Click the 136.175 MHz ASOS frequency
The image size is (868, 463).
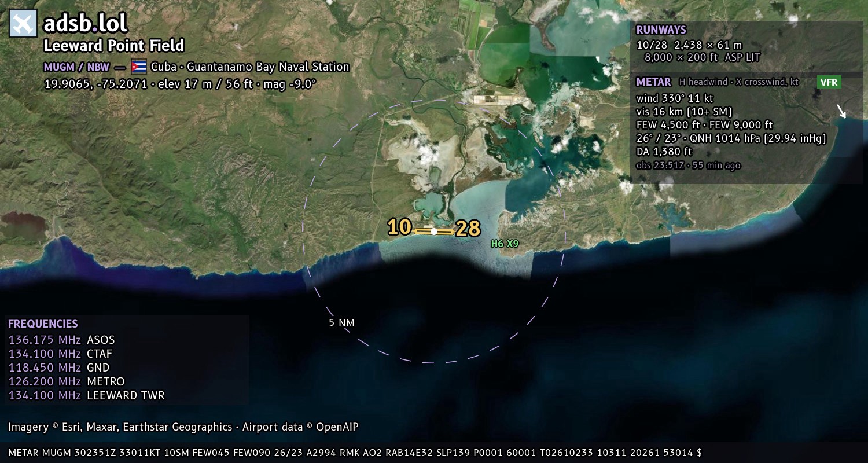tap(61, 340)
